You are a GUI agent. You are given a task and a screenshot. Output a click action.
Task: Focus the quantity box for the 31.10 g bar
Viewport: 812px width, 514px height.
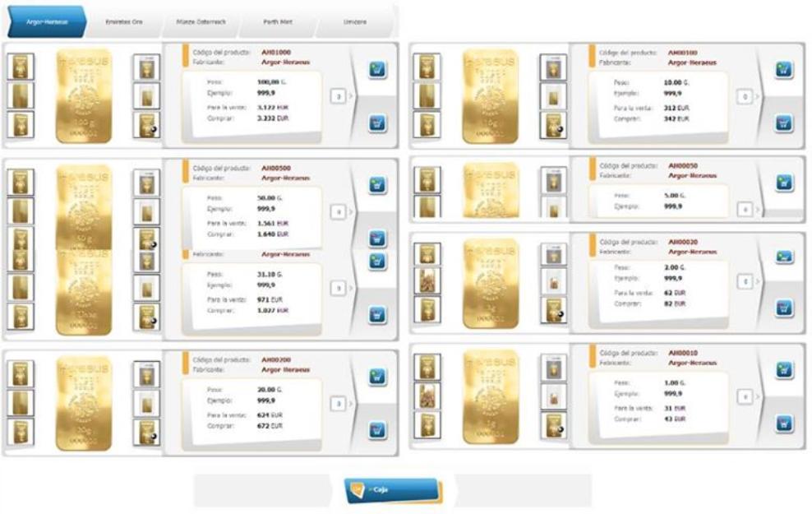(x=338, y=288)
